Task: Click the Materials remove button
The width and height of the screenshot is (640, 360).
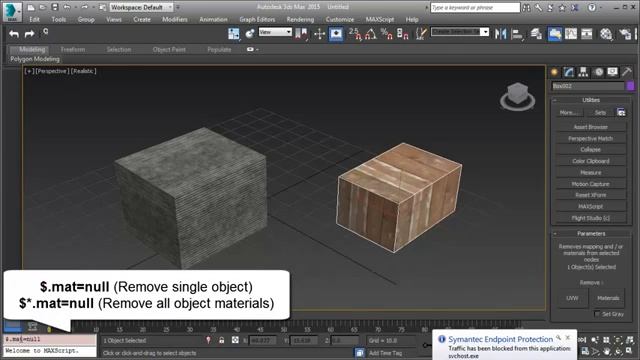Action: point(608,298)
